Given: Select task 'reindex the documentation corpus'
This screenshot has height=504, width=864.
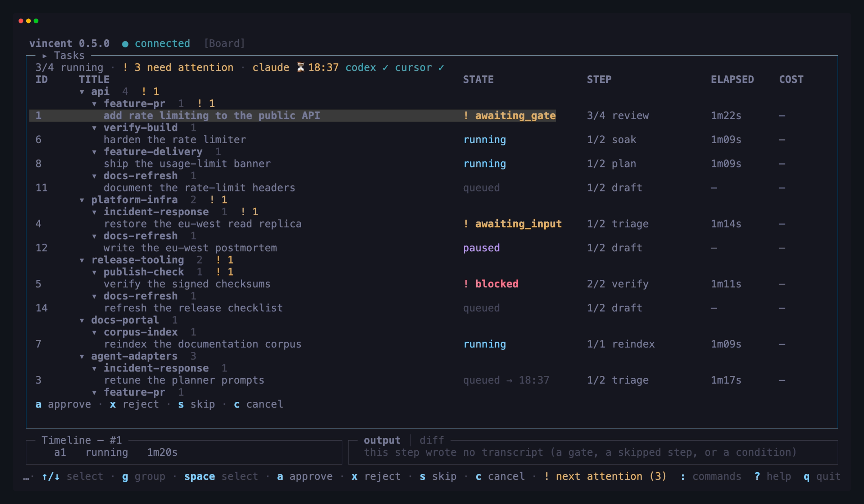Looking at the screenshot, I should pyautogui.click(x=202, y=344).
